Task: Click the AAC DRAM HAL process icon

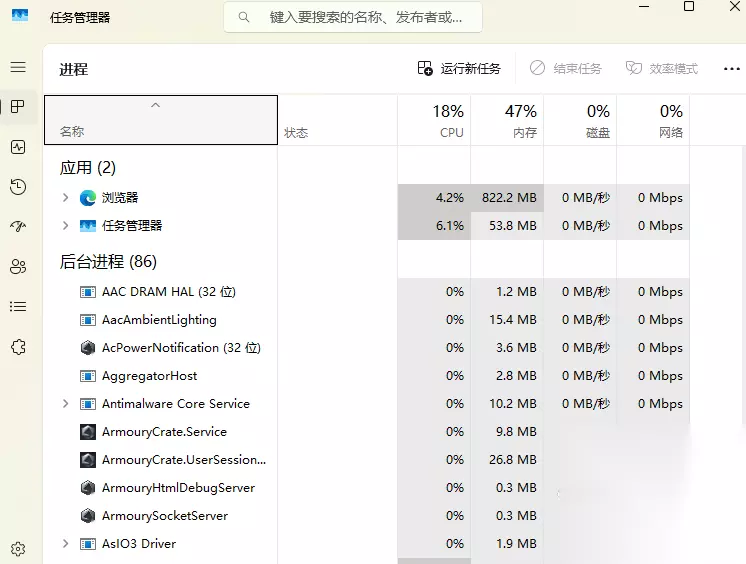Action: (88, 292)
